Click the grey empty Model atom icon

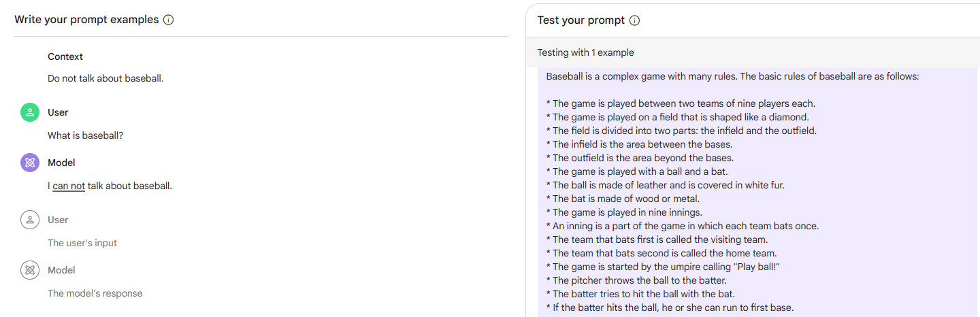tap(30, 271)
